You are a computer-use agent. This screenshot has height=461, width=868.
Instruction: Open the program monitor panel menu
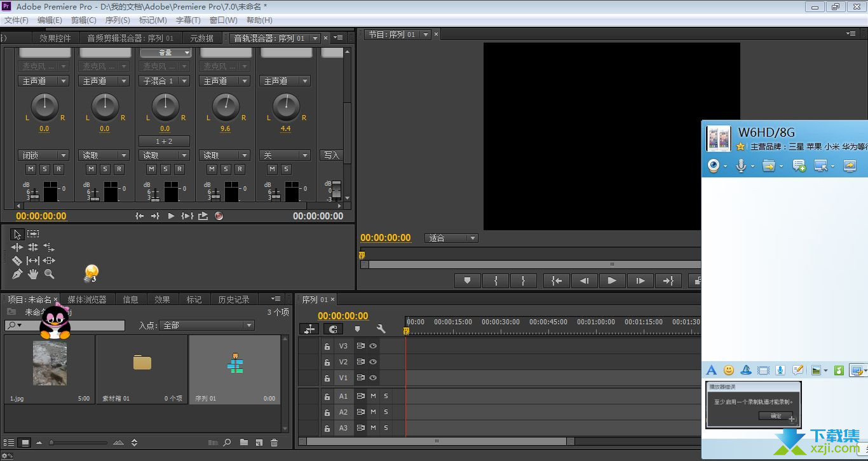(851, 34)
